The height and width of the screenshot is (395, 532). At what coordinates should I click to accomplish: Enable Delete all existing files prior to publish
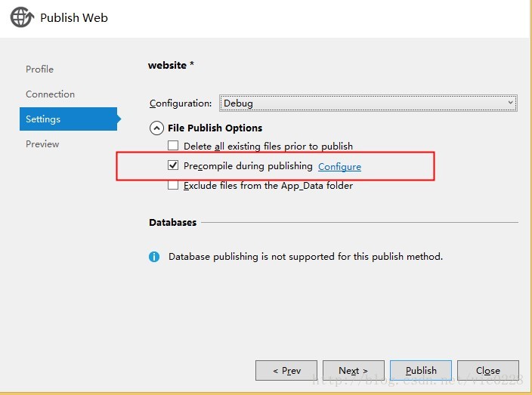(173, 146)
